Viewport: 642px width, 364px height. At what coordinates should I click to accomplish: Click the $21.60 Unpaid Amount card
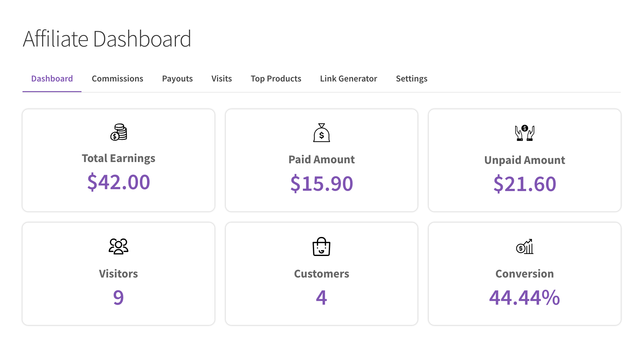[525, 160]
